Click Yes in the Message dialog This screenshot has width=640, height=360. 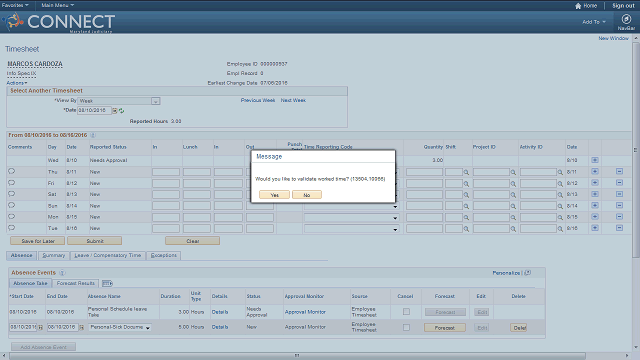point(274,195)
